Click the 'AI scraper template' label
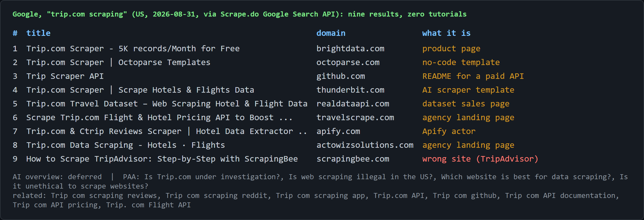Viewport: 644px width, 220px height. [468, 90]
